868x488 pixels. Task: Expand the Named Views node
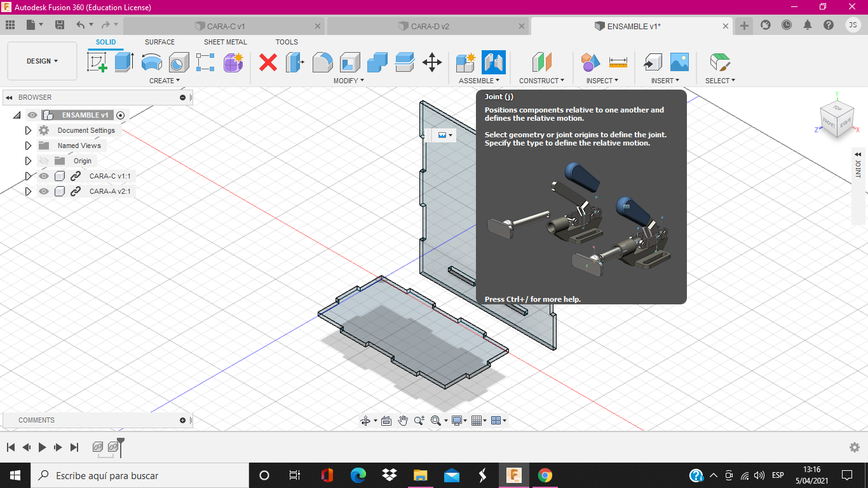pos(28,146)
